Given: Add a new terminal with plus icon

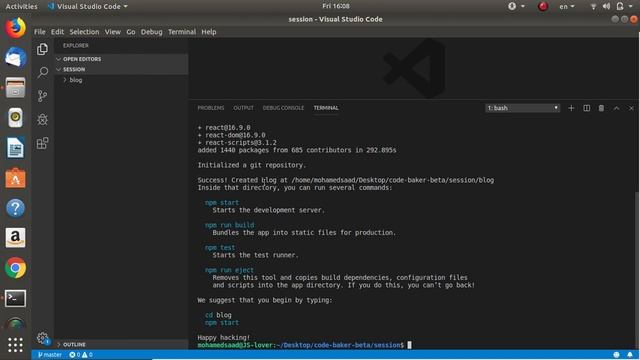Looking at the screenshot, I should [571, 108].
